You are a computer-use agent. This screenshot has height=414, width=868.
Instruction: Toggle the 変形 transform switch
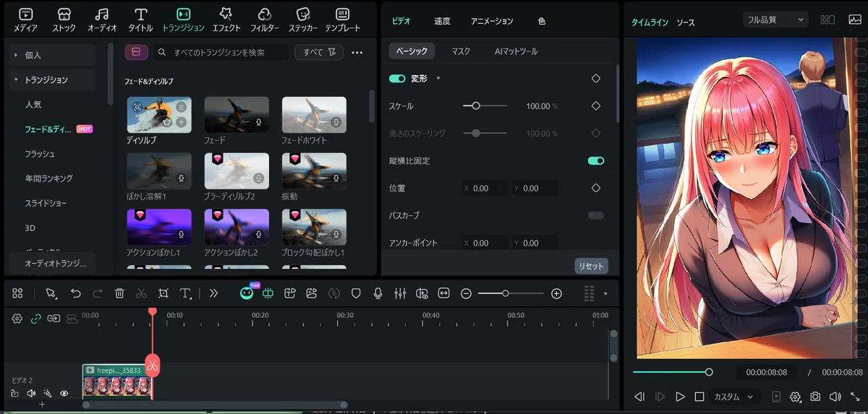tap(397, 78)
